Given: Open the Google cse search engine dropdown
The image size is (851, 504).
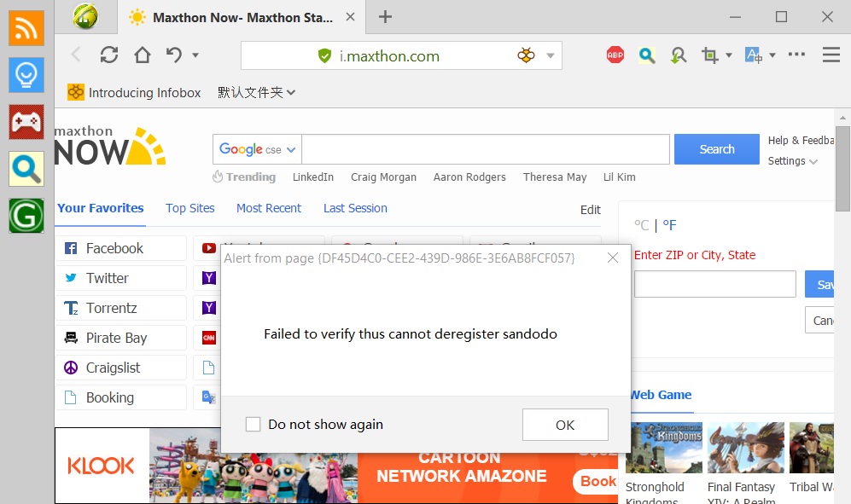Looking at the screenshot, I should [257, 149].
